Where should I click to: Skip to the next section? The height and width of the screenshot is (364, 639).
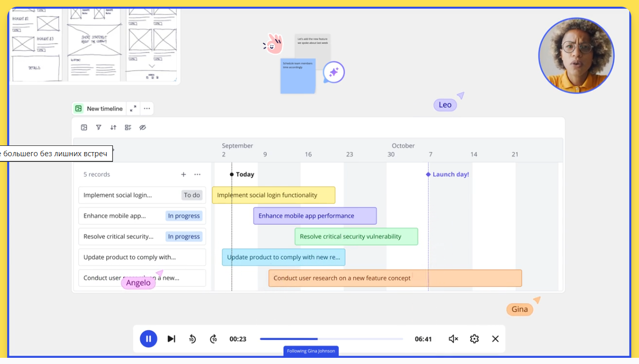(171, 339)
